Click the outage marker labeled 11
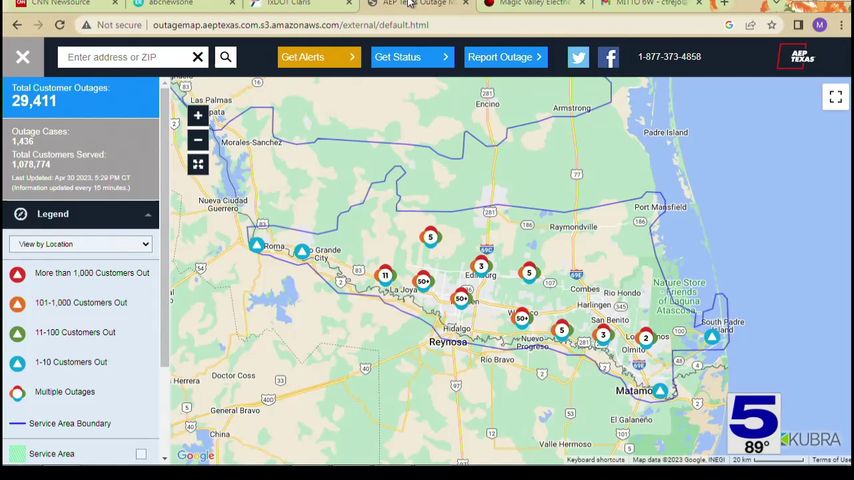The image size is (854, 480). click(385, 275)
